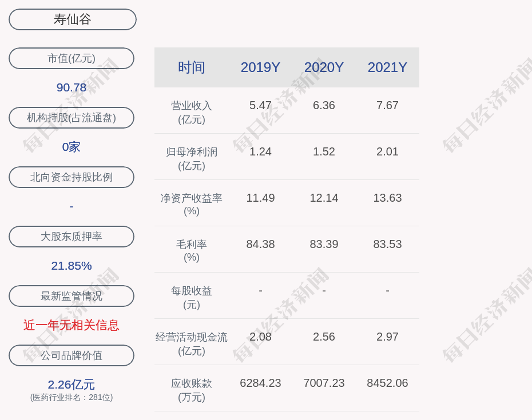
Task: Click the 应收账款 row label
Action: pyautogui.click(x=192, y=390)
